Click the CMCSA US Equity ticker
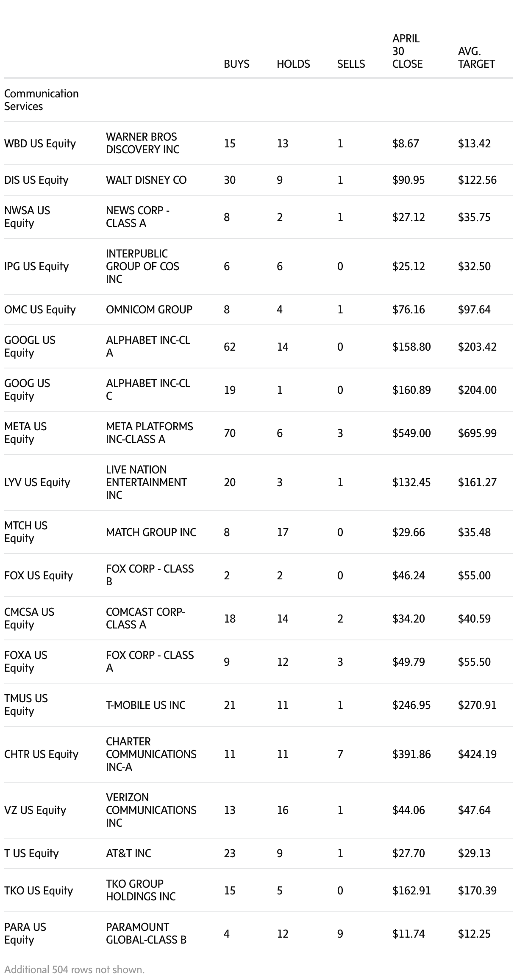Image resolution: width=517 pixels, height=980 pixels. tap(29, 618)
